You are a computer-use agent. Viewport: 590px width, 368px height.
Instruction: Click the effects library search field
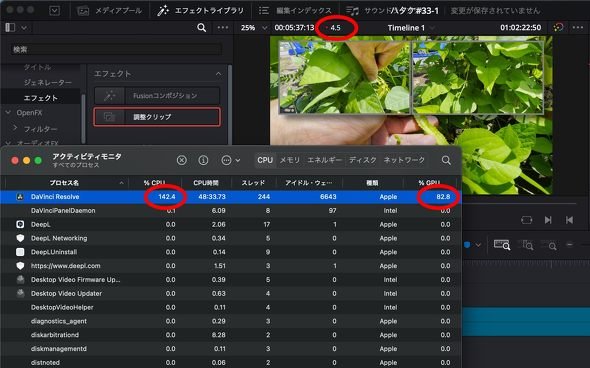pyautogui.click(x=116, y=49)
